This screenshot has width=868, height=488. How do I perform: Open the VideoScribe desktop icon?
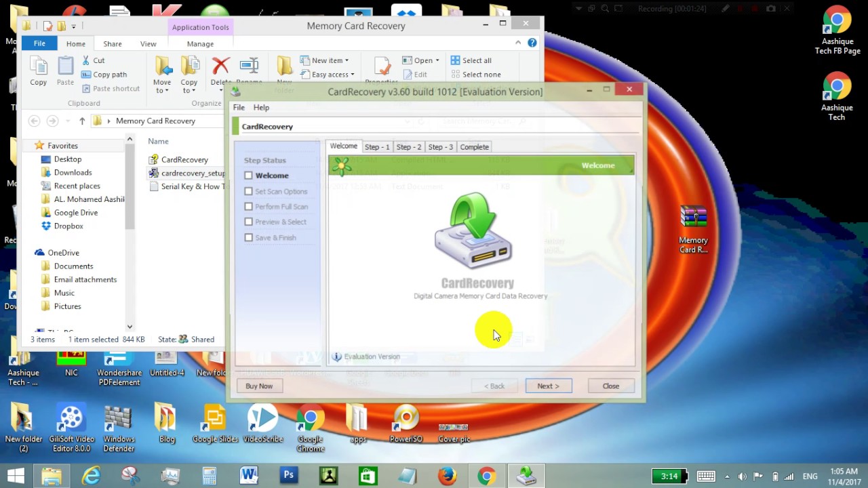click(262, 424)
